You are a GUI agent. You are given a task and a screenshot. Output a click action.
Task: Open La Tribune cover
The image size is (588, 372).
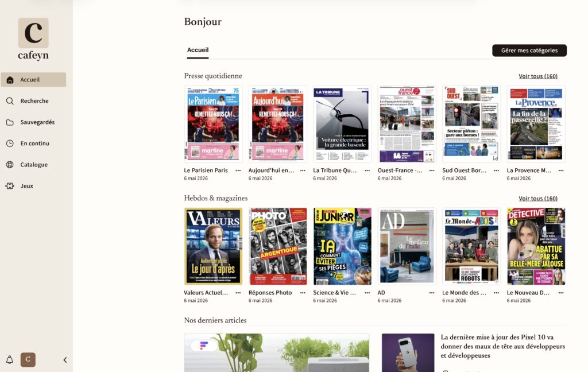pos(342,124)
